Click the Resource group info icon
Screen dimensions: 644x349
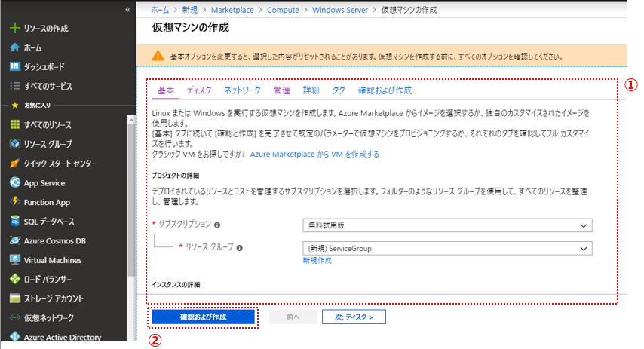click(x=240, y=248)
